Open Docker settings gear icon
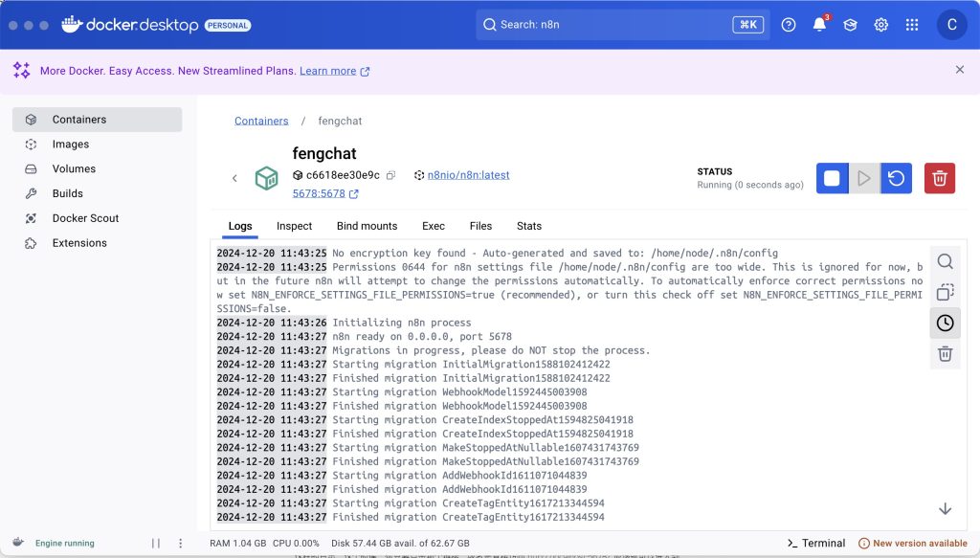980x558 pixels. tap(881, 25)
